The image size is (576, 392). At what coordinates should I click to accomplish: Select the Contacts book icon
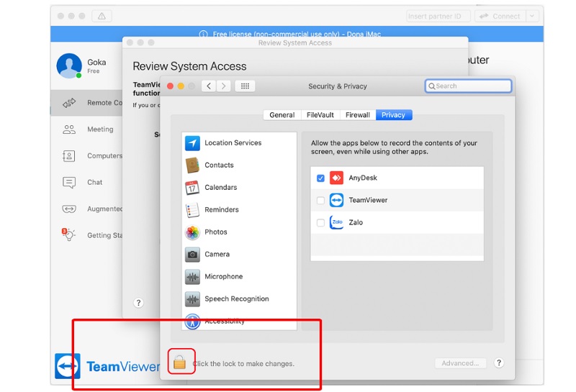pos(192,165)
